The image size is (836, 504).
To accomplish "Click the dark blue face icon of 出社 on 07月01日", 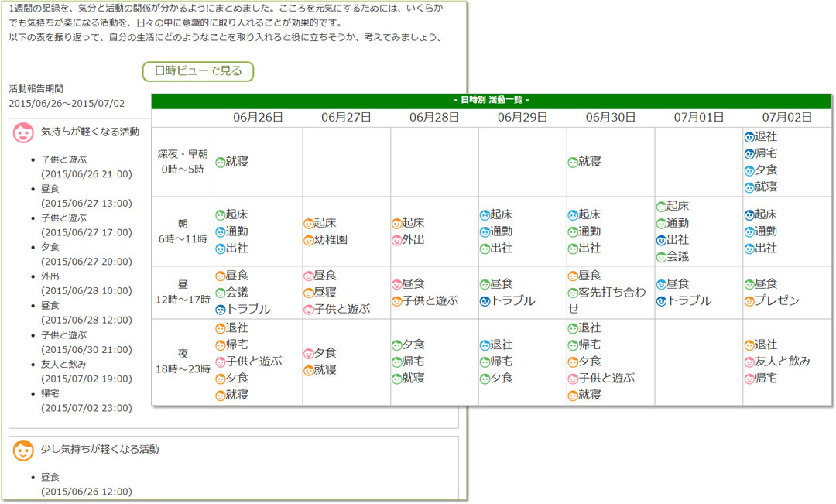I will pos(661,241).
